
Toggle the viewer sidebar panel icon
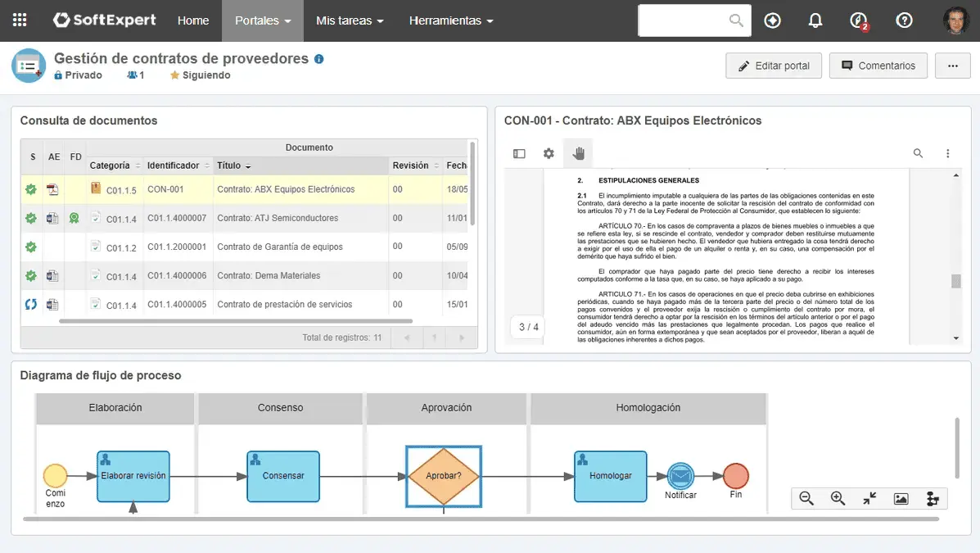519,153
